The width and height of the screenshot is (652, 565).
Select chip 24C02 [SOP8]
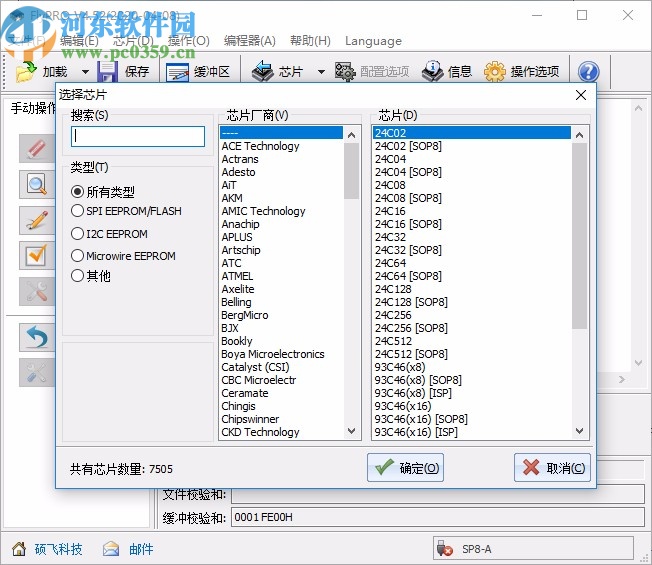472,146
